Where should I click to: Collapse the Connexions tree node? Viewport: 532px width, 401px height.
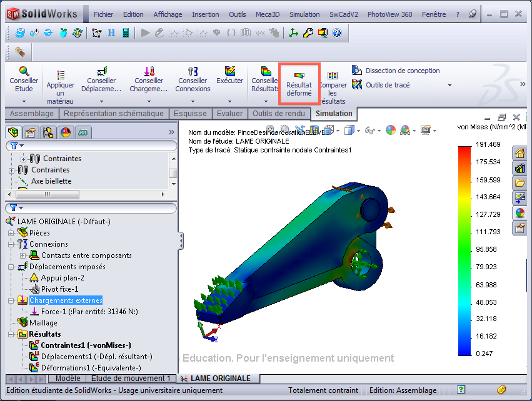(x=11, y=244)
